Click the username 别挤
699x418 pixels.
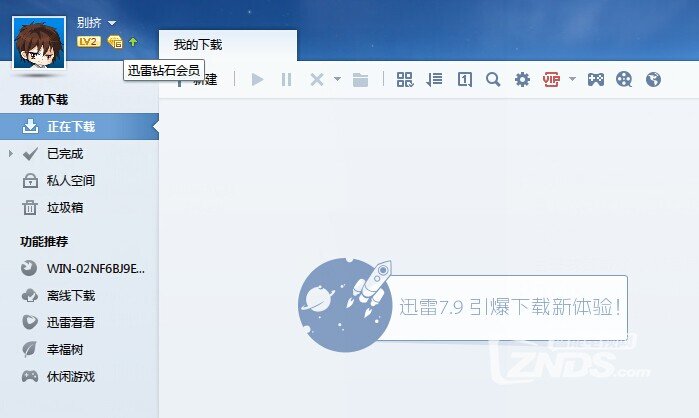[x=89, y=23]
